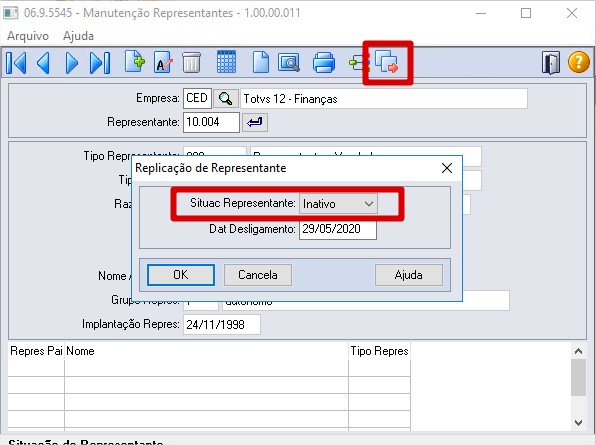Go to previous record arrow
Image resolution: width=596 pixels, height=445 pixels.
click(x=43, y=63)
